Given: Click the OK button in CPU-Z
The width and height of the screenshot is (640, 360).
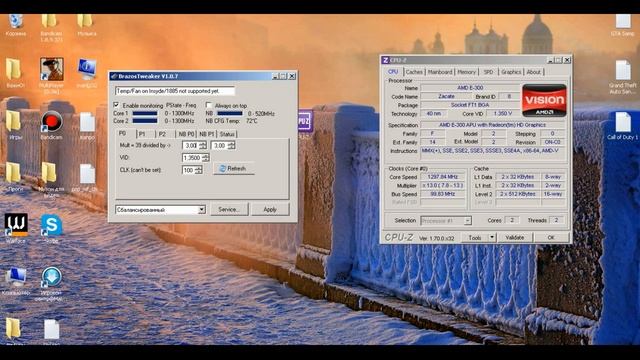Looking at the screenshot, I should 551,237.
